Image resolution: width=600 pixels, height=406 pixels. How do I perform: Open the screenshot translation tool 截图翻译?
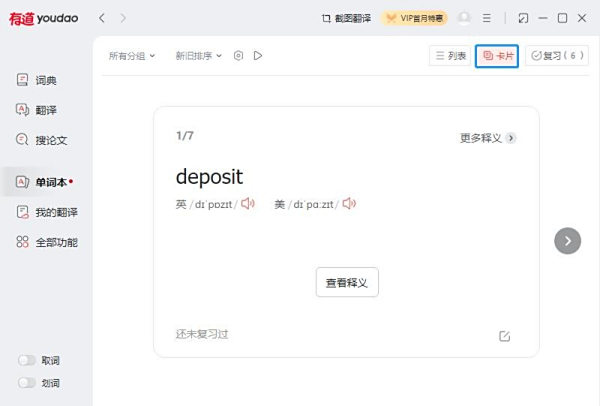pos(346,18)
